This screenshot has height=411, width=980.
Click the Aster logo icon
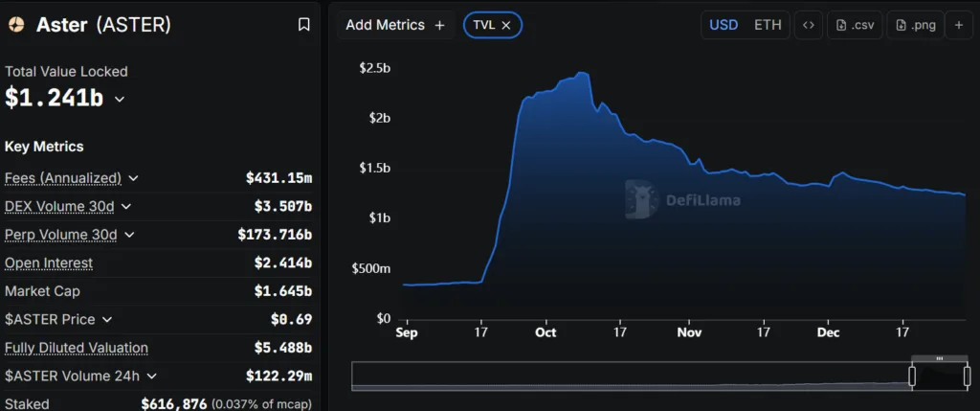(16, 24)
